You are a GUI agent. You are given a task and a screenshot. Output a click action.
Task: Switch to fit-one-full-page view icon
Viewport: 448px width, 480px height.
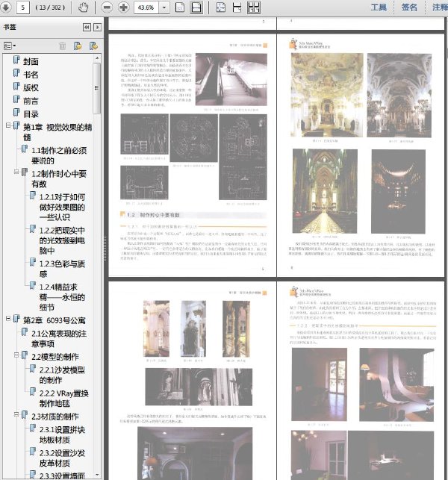[x=180, y=7]
